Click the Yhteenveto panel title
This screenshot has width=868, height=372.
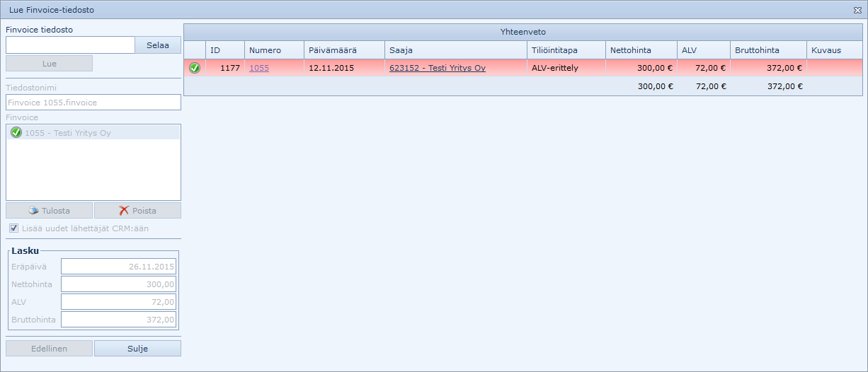(x=523, y=32)
